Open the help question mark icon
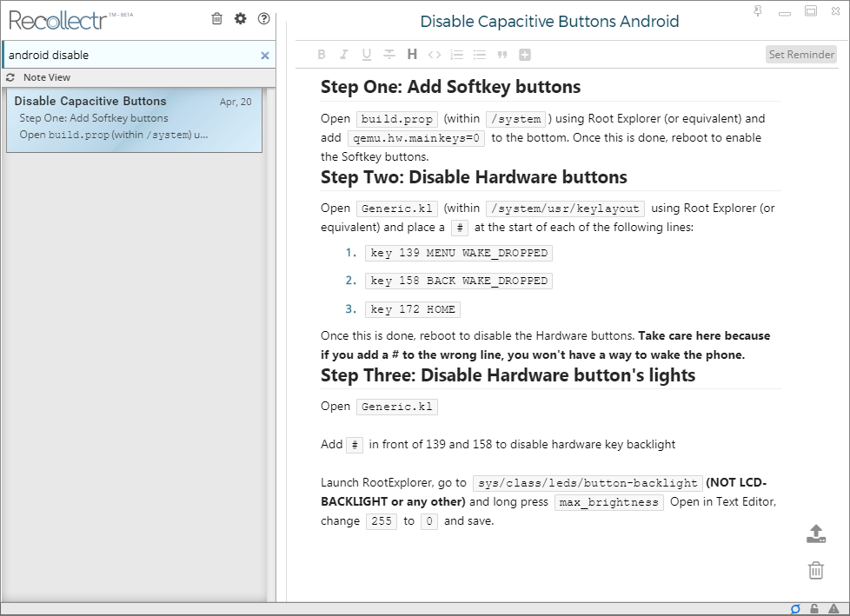Viewport: 850px width, 616px height. pos(264,19)
